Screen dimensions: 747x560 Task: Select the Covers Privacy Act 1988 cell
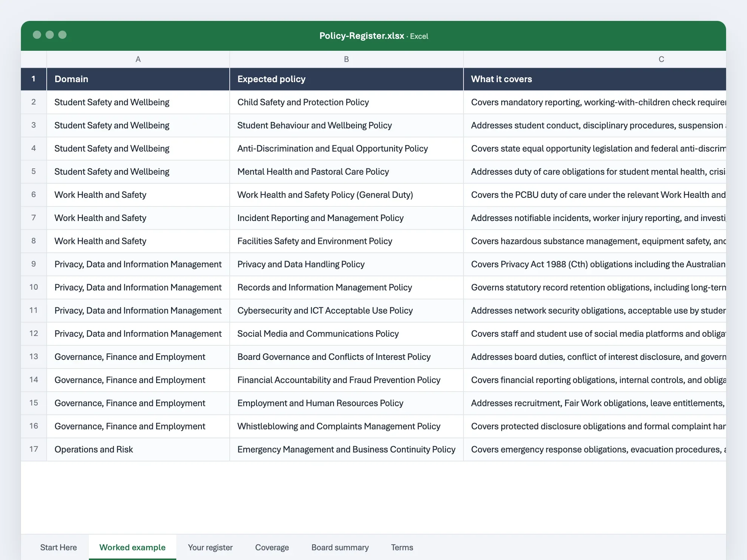(x=595, y=264)
